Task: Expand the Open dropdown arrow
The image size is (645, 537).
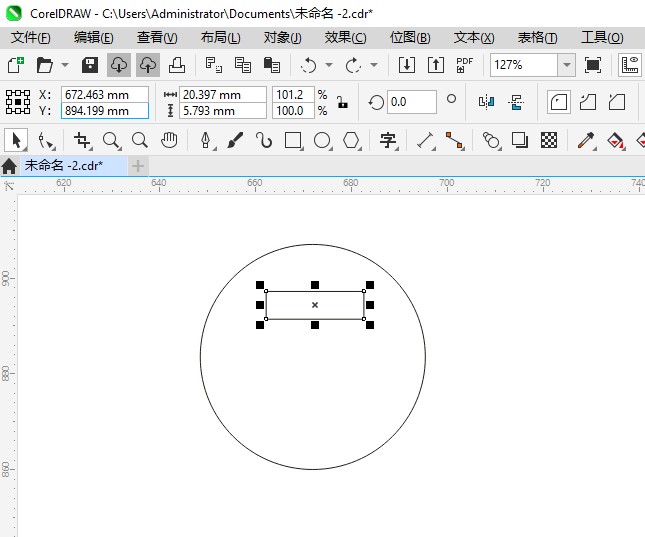Action: tap(65, 65)
